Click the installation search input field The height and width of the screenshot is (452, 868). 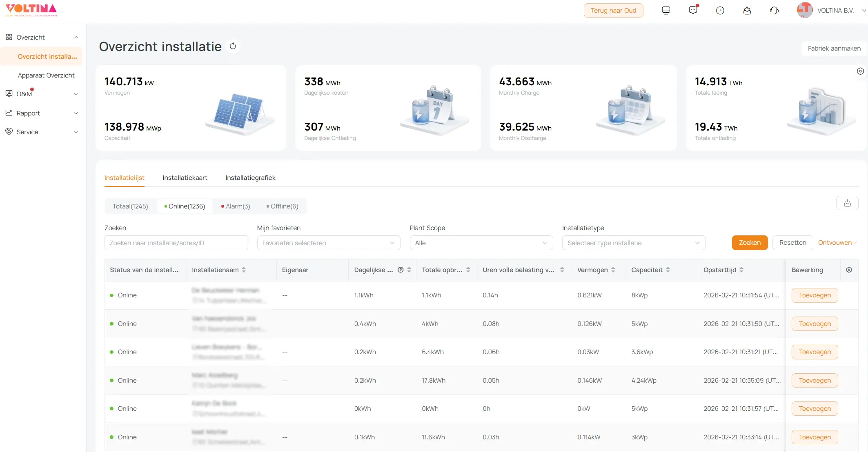coord(176,243)
